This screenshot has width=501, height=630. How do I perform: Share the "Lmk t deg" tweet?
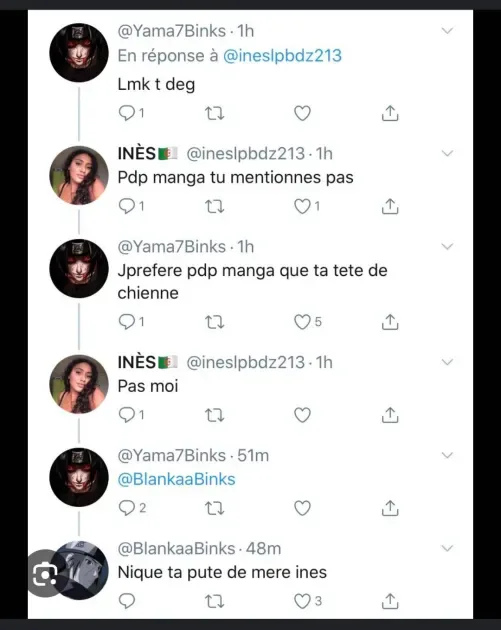click(390, 113)
